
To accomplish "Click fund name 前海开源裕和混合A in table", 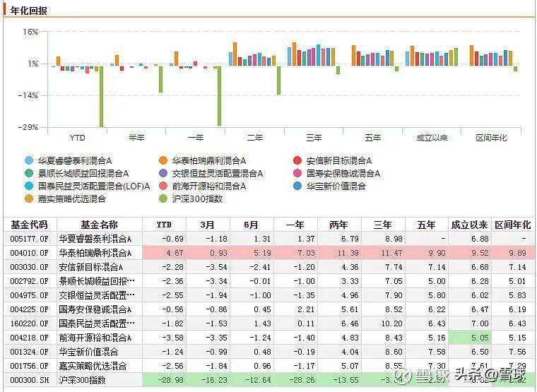I will pos(95,338).
